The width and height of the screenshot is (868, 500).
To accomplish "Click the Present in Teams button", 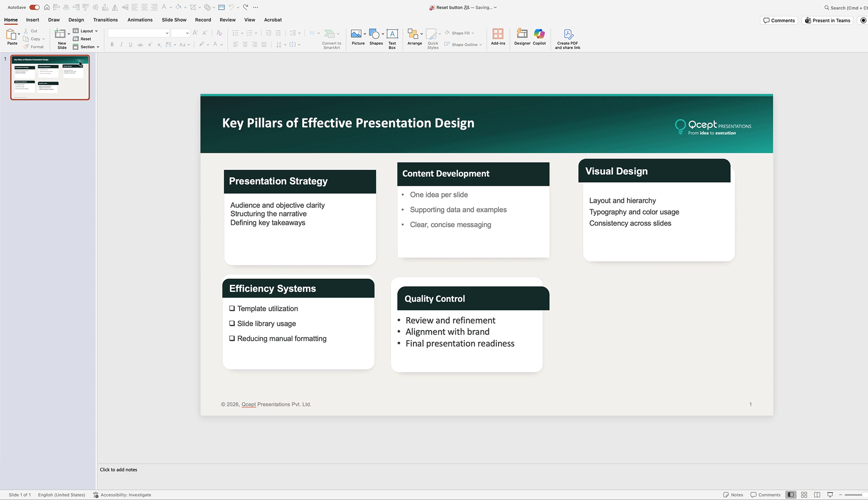I will point(827,20).
